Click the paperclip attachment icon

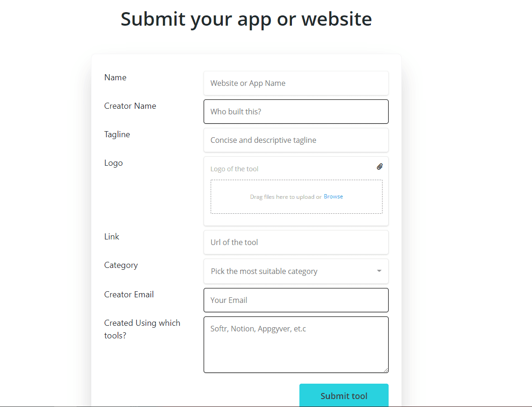click(380, 167)
